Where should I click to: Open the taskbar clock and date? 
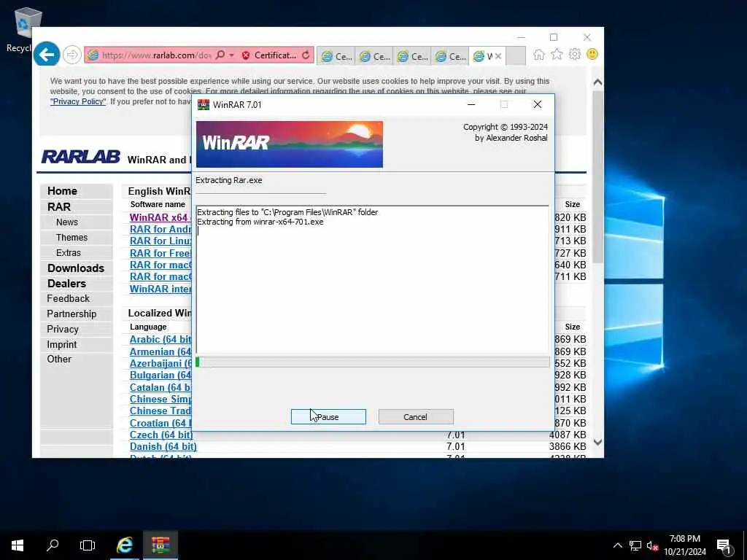point(684,545)
